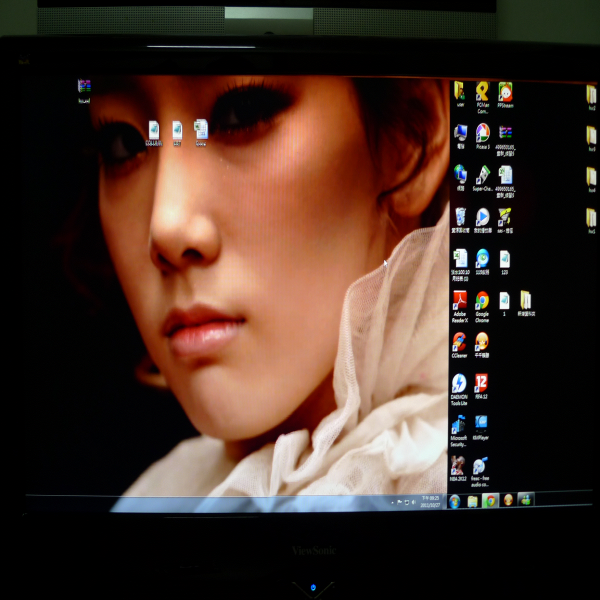Open the Excel file below the WinRAR archive

[505, 182]
